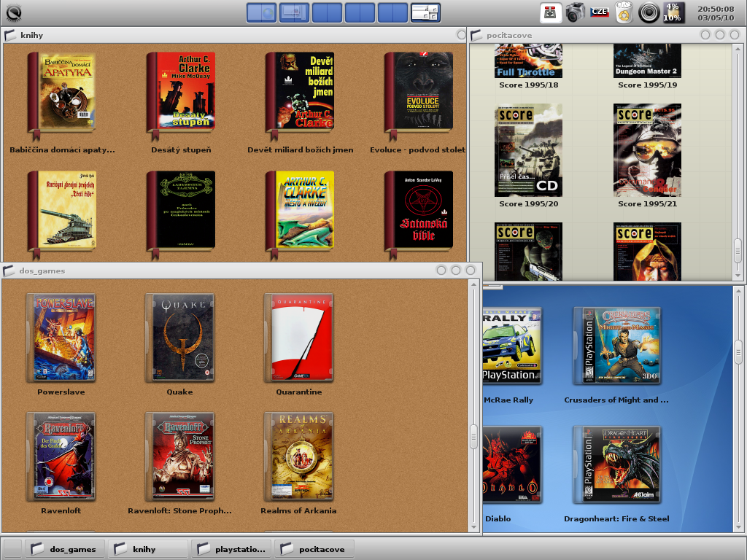Click the up arrow in dos_games scrollbar

473,284
